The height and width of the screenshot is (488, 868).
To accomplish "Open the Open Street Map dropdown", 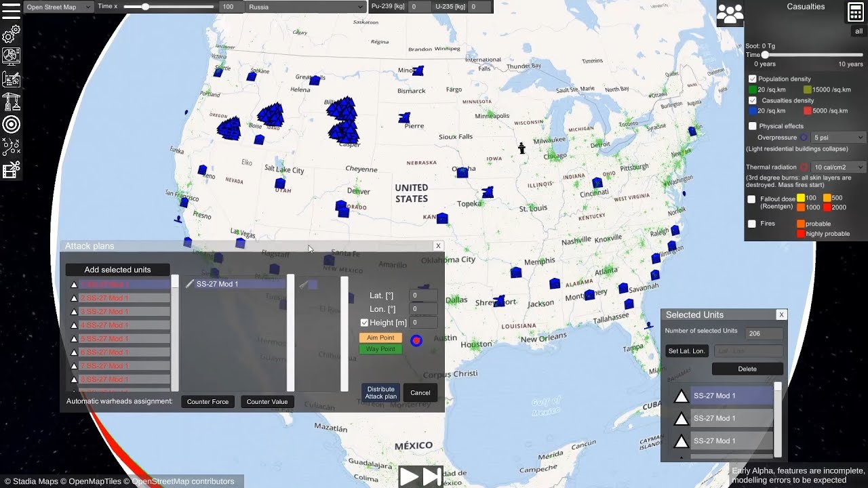I will pos(58,7).
